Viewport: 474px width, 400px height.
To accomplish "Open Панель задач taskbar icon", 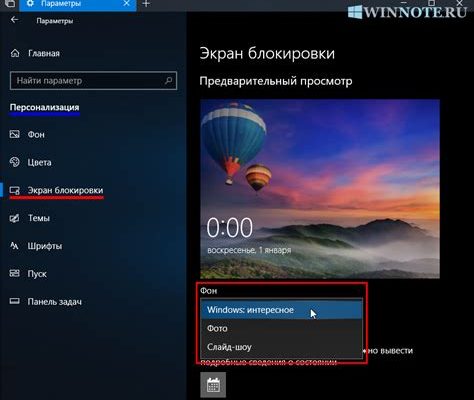I will click(14, 301).
